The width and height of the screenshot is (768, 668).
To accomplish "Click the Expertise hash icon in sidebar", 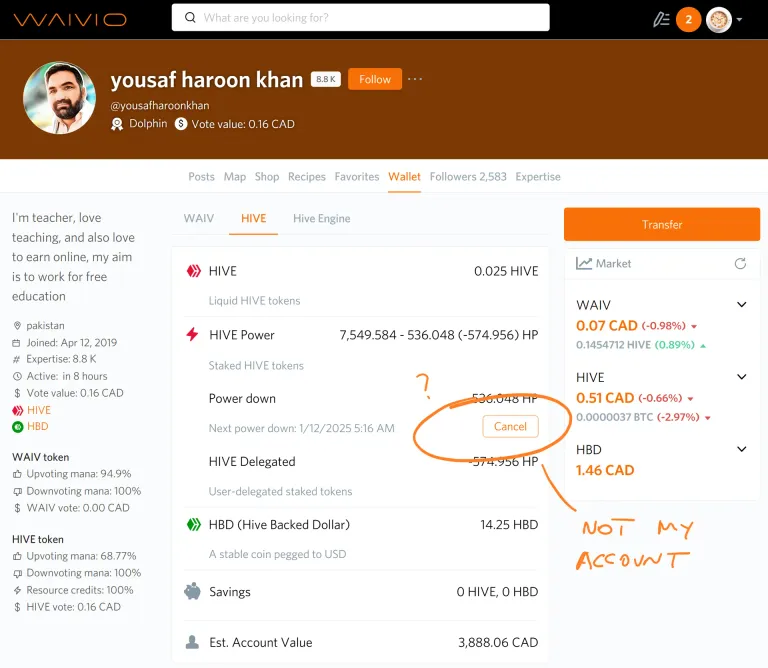I will pyautogui.click(x=17, y=359).
